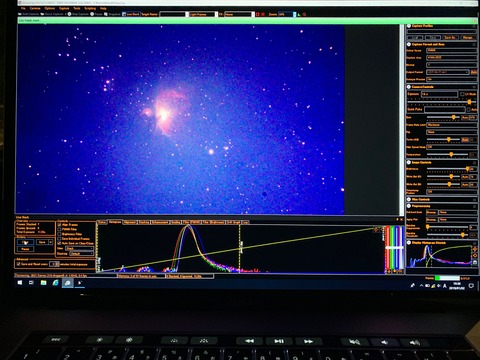Click the Auto button next to Gain

pyautogui.click(x=465, y=117)
